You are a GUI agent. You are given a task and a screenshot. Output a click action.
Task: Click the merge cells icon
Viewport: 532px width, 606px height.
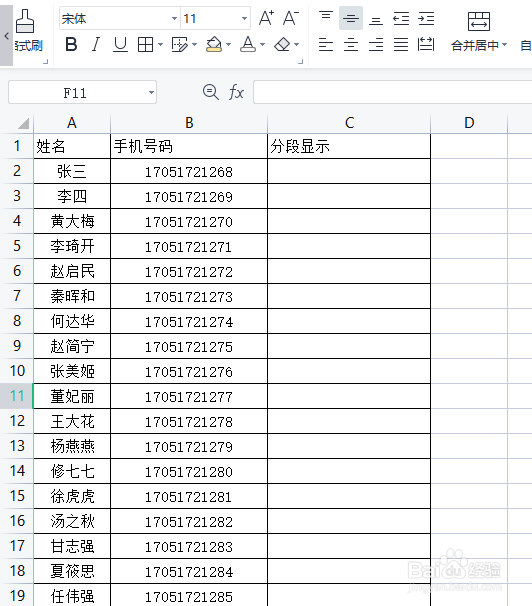479,21
